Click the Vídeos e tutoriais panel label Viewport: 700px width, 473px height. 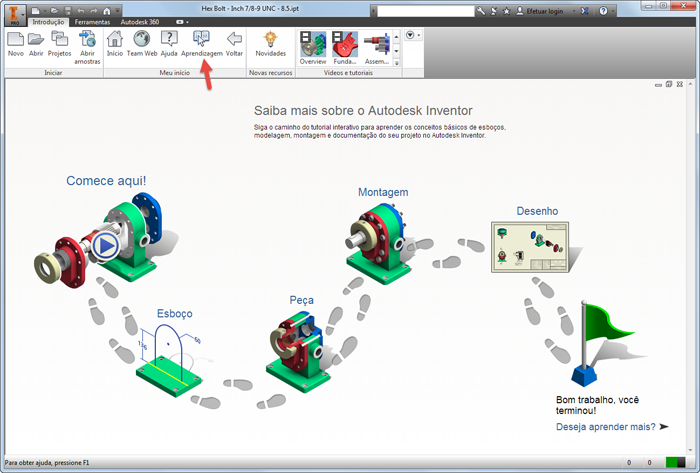click(348, 73)
